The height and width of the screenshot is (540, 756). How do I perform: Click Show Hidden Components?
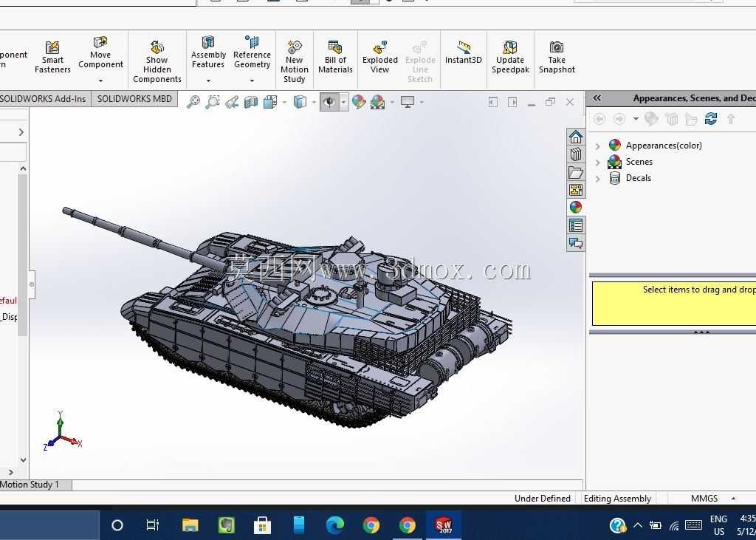pyautogui.click(x=157, y=62)
